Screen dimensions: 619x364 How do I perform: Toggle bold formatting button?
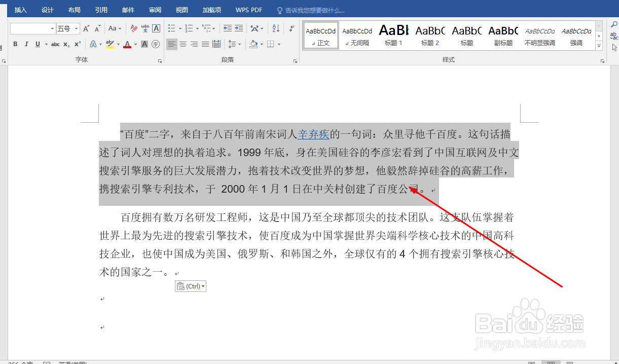[15, 45]
